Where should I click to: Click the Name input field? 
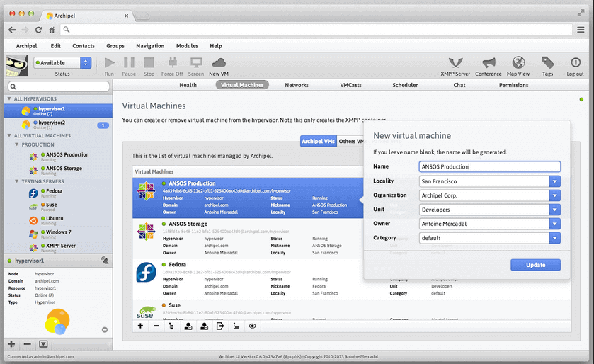pyautogui.click(x=489, y=167)
